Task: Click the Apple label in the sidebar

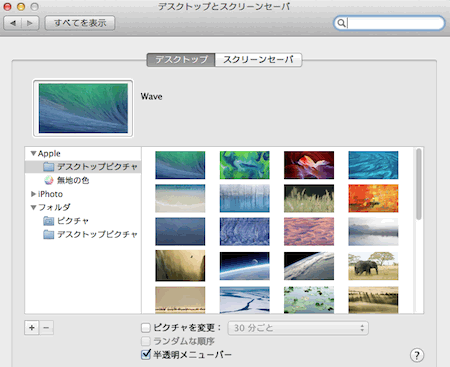Action: [x=49, y=153]
